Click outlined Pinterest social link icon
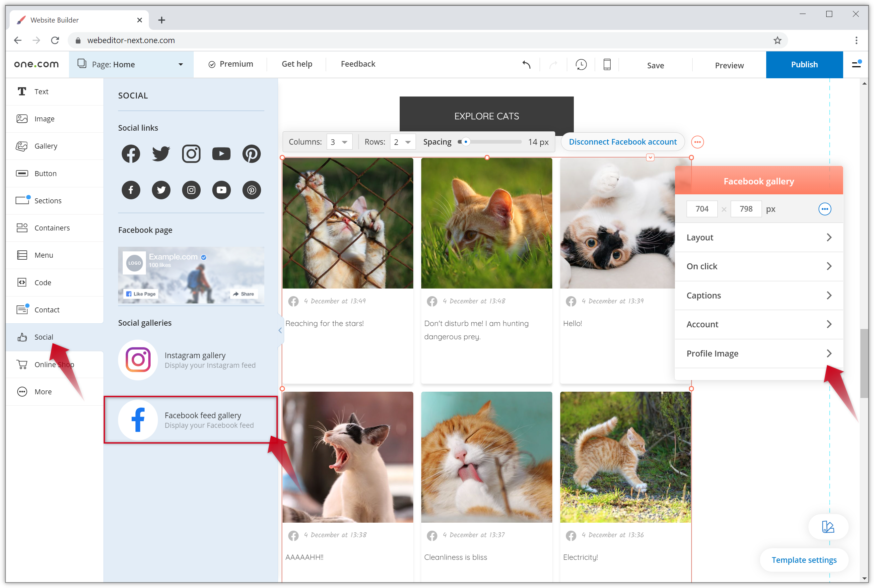This screenshot has height=588, width=874. pos(251,154)
